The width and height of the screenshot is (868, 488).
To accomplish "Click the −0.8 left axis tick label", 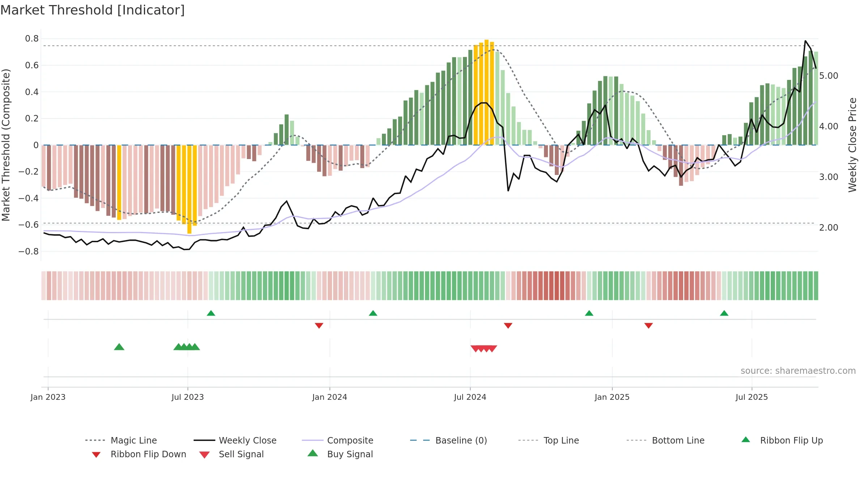I will coord(29,251).
